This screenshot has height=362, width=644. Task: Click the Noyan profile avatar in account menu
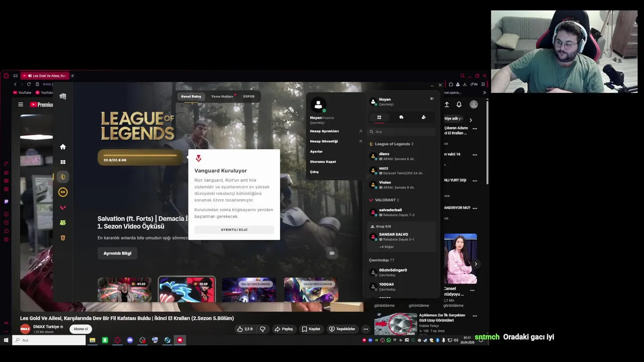click(318, 105)
